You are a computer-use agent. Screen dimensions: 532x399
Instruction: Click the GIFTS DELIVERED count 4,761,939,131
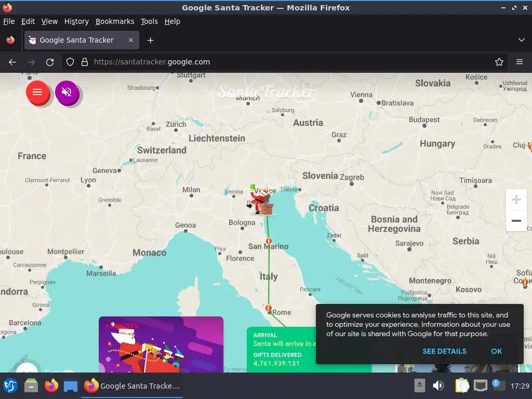point(276,363)
